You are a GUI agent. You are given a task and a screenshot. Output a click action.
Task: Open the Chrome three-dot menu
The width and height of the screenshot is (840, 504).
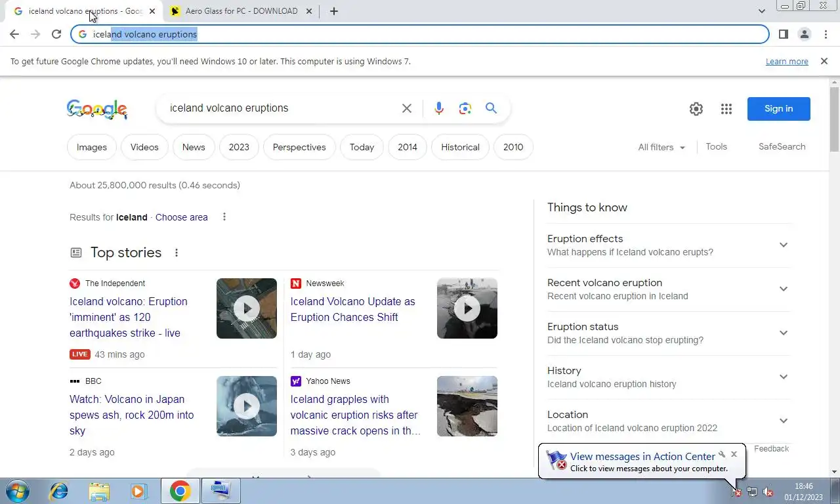[826, 34]
